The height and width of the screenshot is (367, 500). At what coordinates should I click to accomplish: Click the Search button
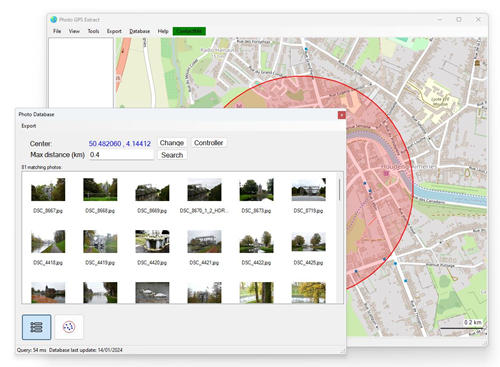[x=172, y=155]
